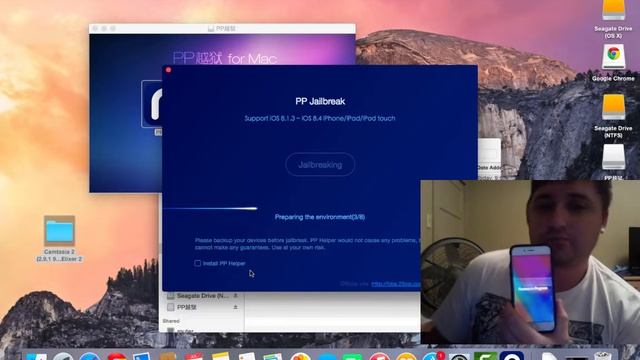640x360 pixels.
Task: Eject Seagate Drive in Finder sidebar
Action: pos(236,296)
